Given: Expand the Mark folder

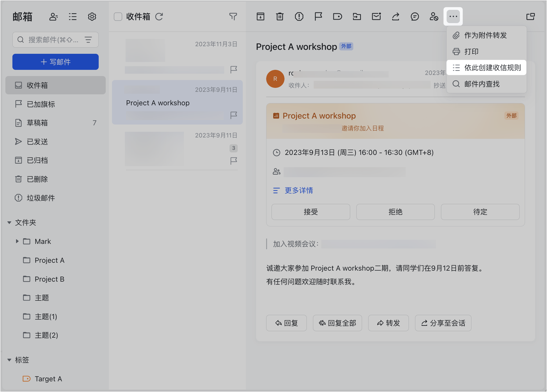Looking at the screenshot, I should (x=17, y=241).
